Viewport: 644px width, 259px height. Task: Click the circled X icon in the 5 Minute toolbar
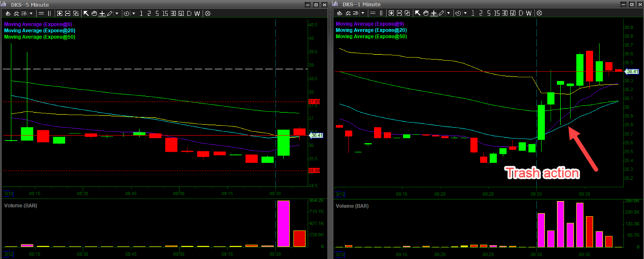[x=207, y=13]
